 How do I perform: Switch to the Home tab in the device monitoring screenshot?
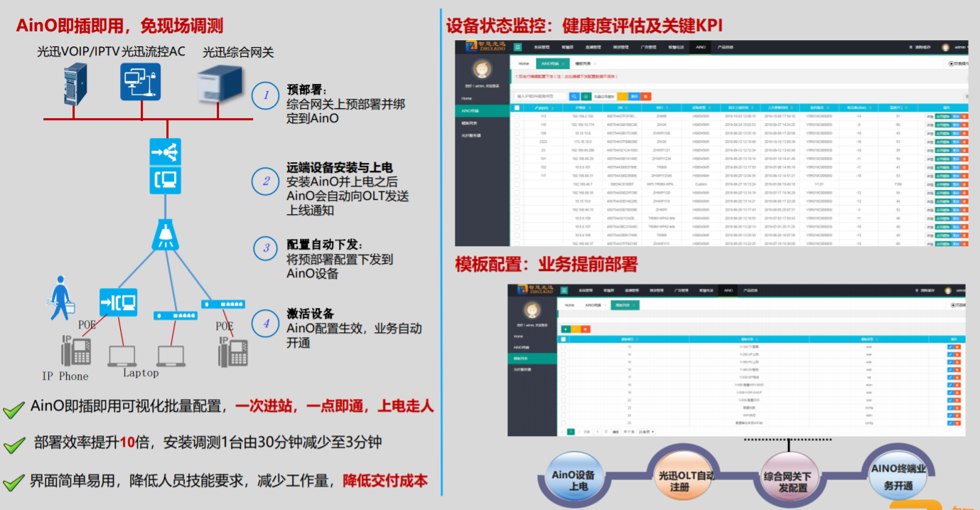click(x=523, y=63)
